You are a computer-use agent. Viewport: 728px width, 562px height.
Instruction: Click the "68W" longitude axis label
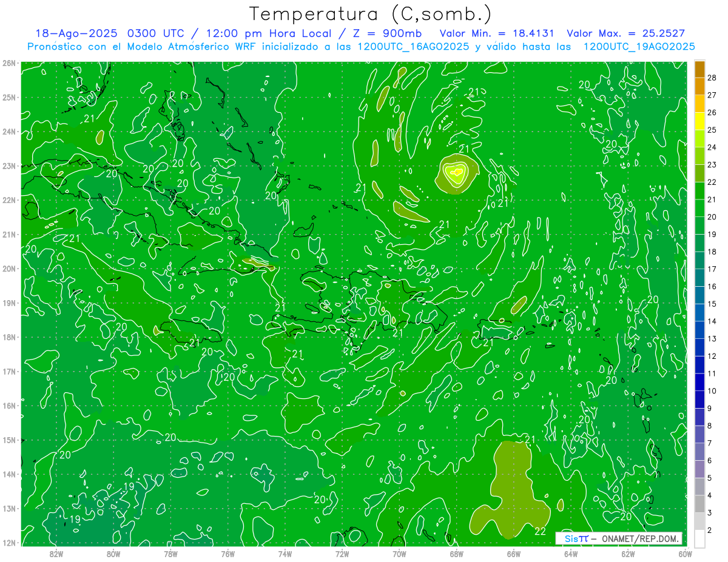[x=456, y=554]
